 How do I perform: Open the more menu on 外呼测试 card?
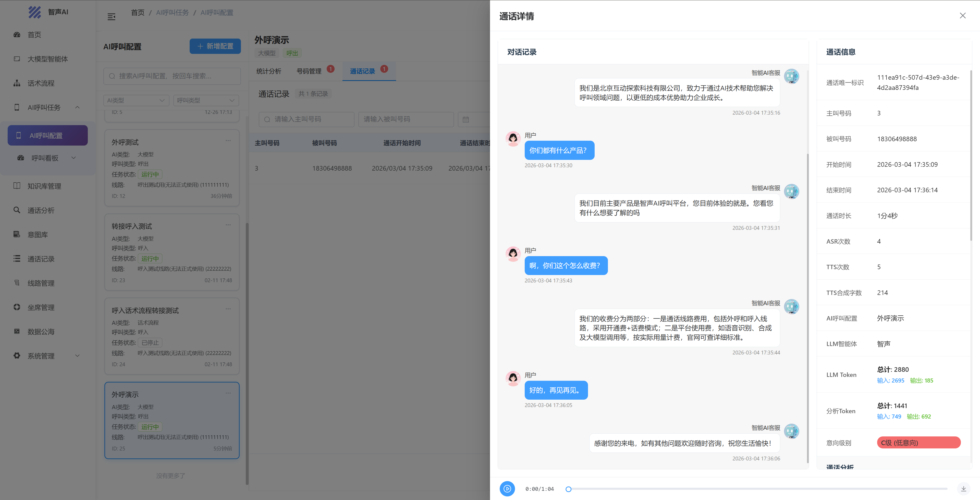coord(228,140)
